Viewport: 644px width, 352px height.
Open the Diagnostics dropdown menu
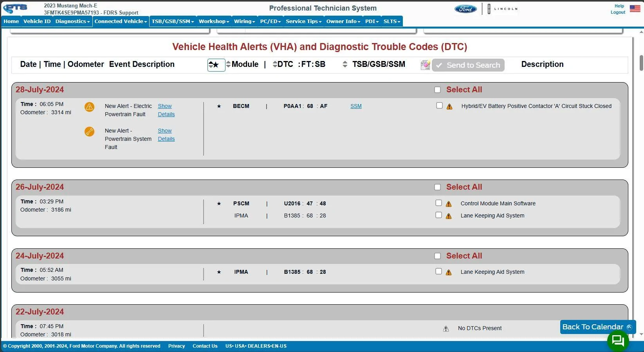[72, 22]
